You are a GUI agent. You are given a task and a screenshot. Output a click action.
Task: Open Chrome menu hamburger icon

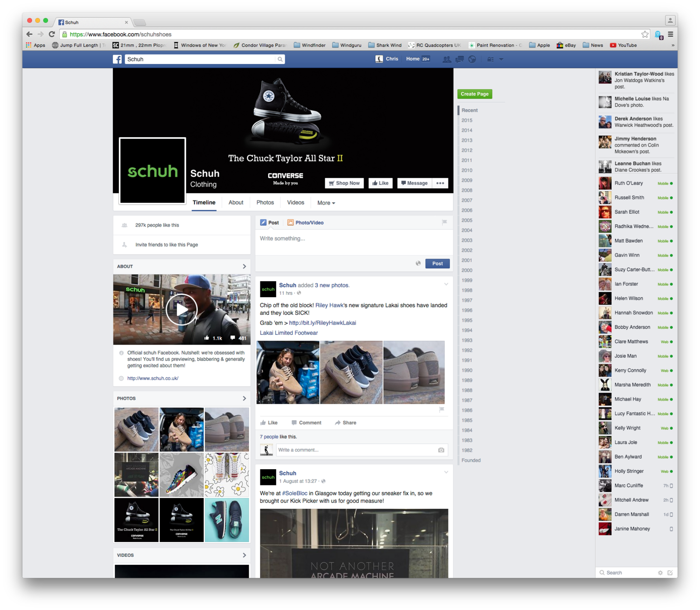coord(671,34)
